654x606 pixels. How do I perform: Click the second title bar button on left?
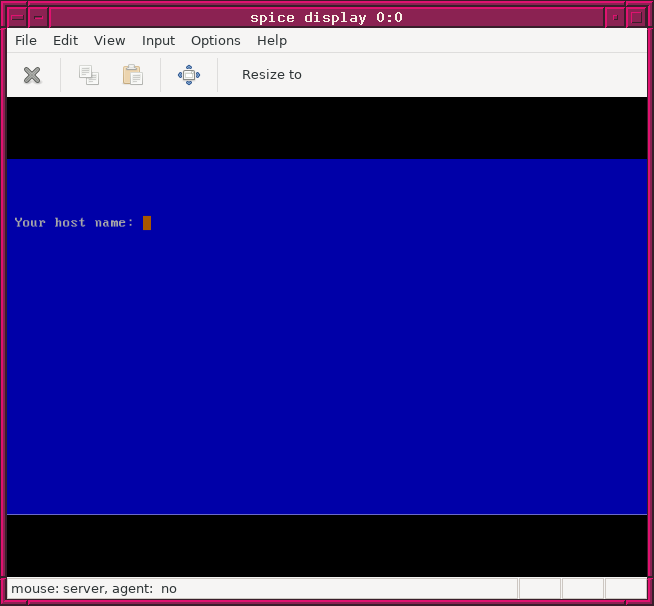38,17
